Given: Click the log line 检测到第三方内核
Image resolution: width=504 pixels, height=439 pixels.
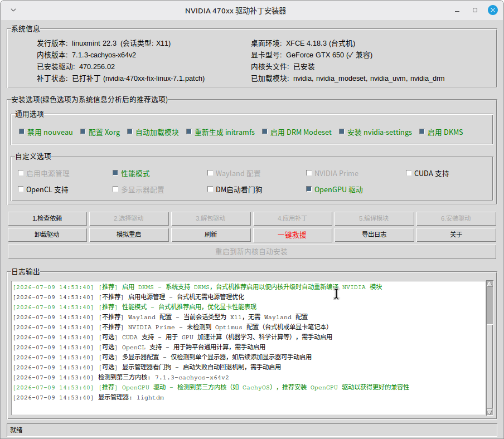Looking at the screenshot, I should (121, 378).
